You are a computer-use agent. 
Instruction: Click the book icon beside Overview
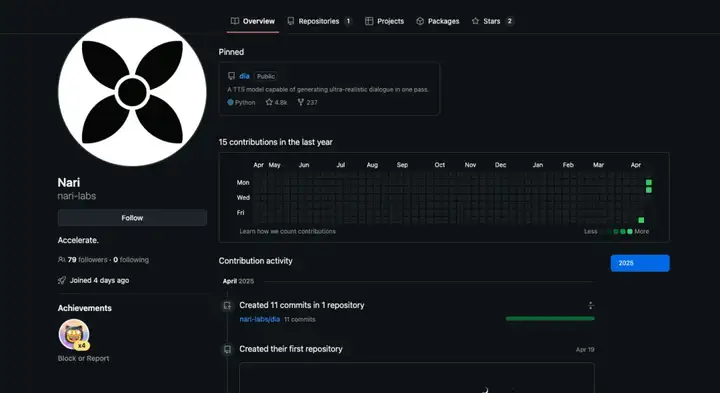pyautogui.click(x=235, y=21)
